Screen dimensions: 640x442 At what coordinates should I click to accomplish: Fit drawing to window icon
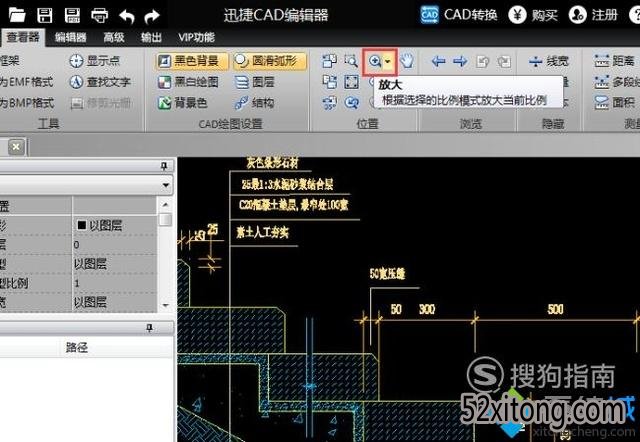(351, 82)
